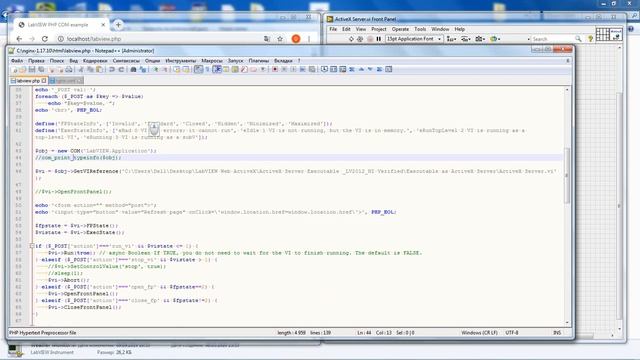640x360 pixels.
Task: Click the Open file icon in Notepad++
Action: (x=22, y=69)
